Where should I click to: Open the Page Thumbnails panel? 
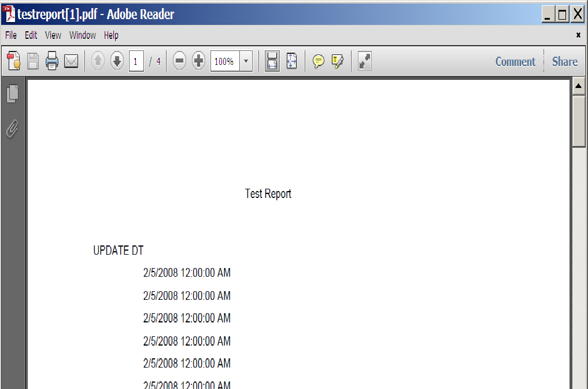pos(12,93)
